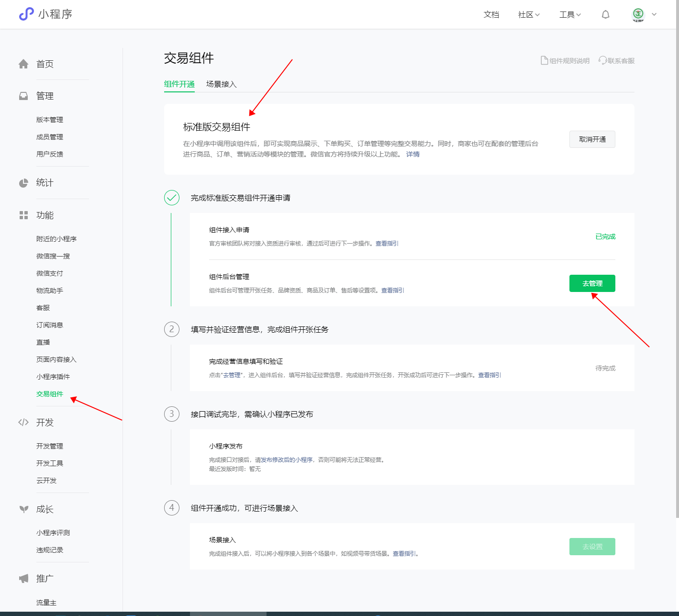Open 小程序插件 in the sidebar
The image size is (679, 616).
53,377
